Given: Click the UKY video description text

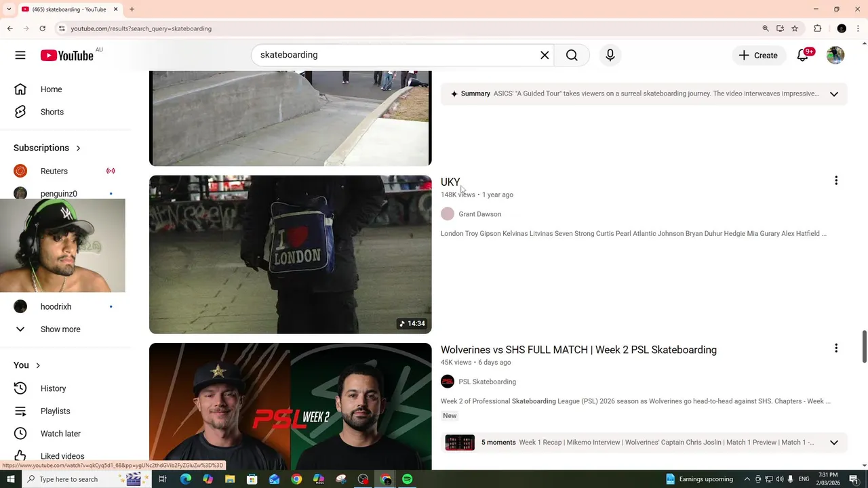Looking at the screenshot, I should [x=633, y=234].
